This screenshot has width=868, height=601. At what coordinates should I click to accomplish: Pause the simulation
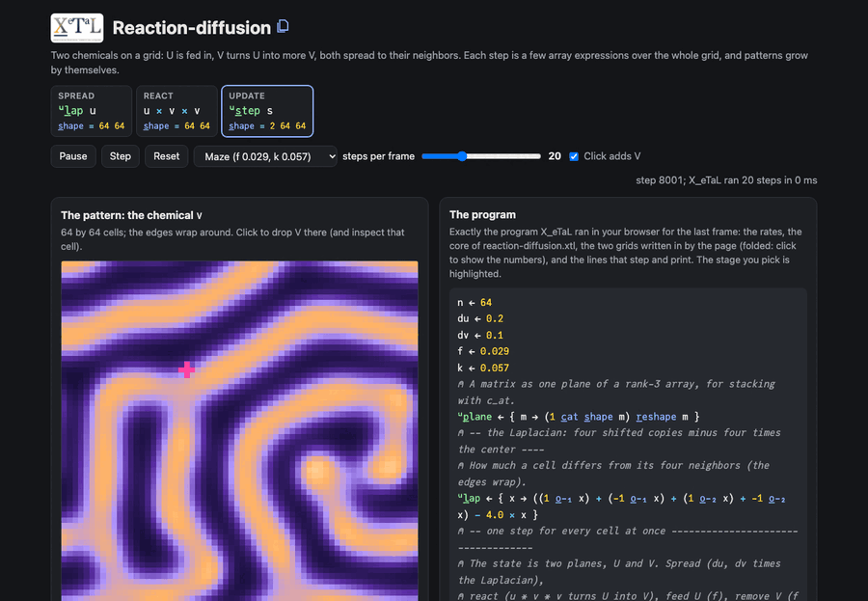coord(73,156)
